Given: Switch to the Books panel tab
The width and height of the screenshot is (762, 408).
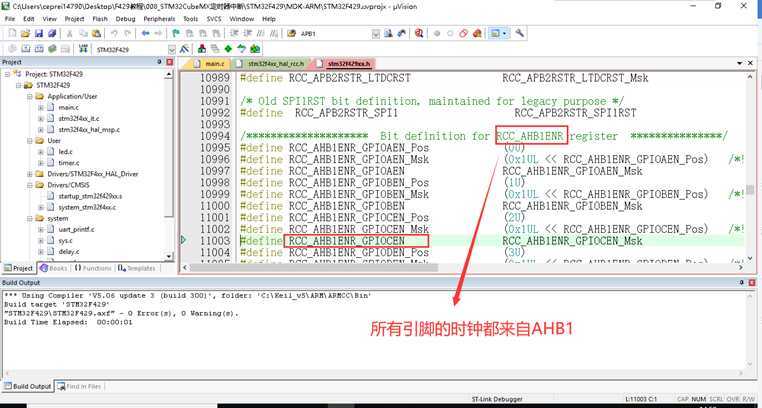Looking at the screenshot, I should click(54, 268).
